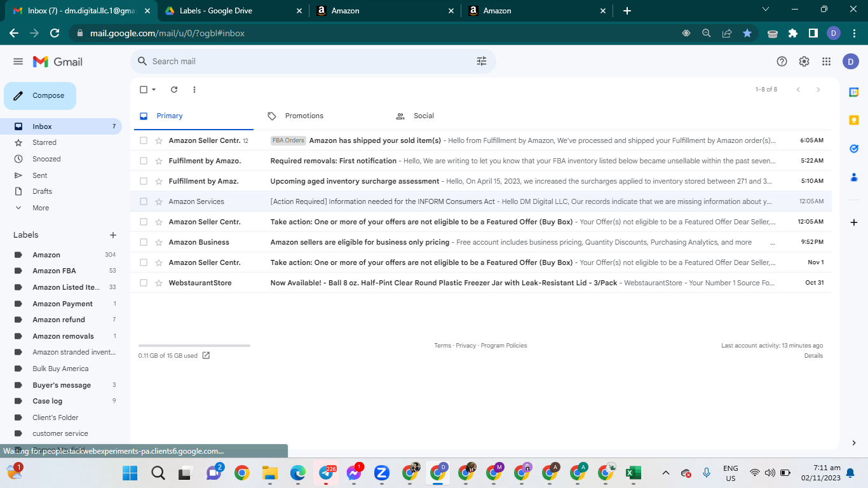
Task: Open Google Keep in side panel
Action: coord(854,120)
